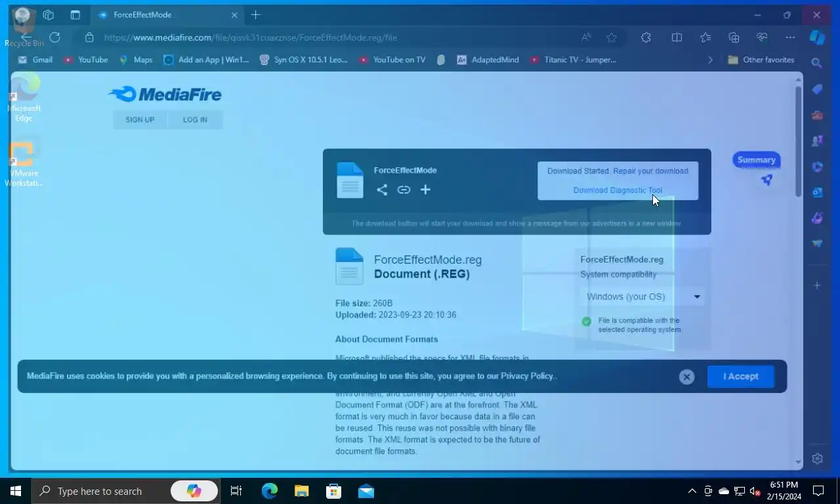Open Outlook in sidebar
Viewport: 840px width, 504px height.
click(x=817, y=192)
